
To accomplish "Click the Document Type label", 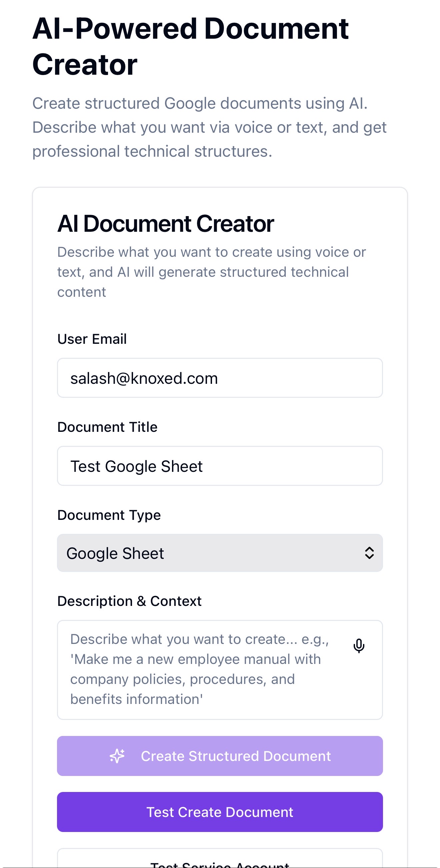I will 109,515.
